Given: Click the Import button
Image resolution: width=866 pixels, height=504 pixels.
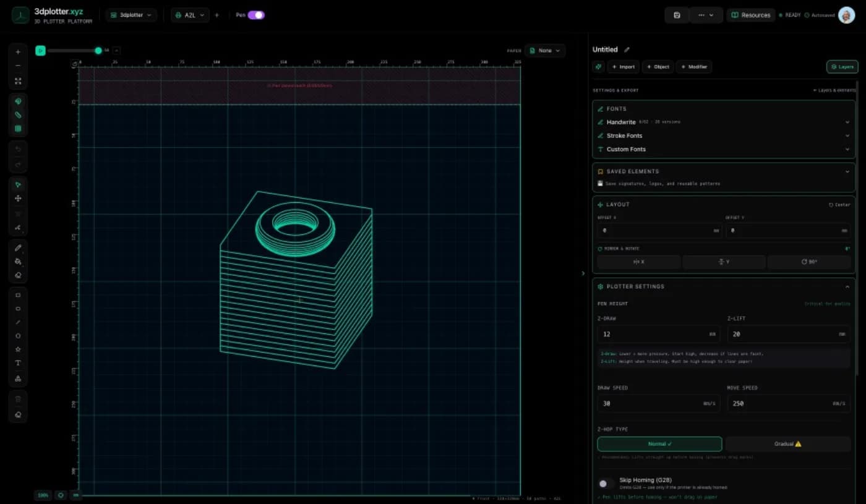Looking at the screenshot, I should pyautogui.click(x=623, y=67).
